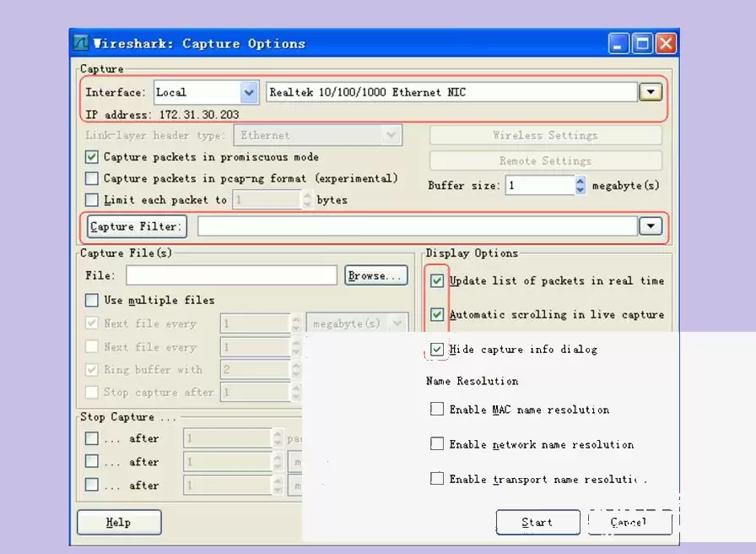Click the IP address 172.31.30.203 text
Viewport: 756px width, 554px height.
pos(162,115)
